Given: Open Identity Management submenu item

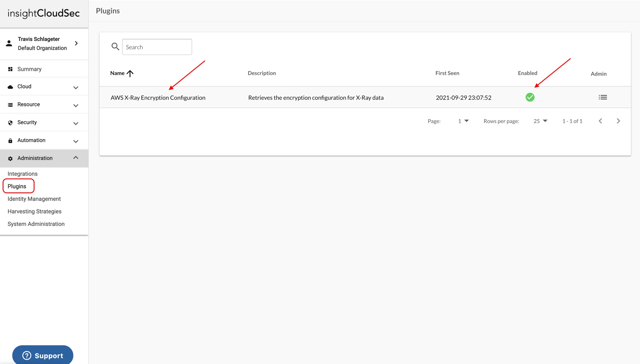Looking at the screenshot, I should (x=34, y=199).
